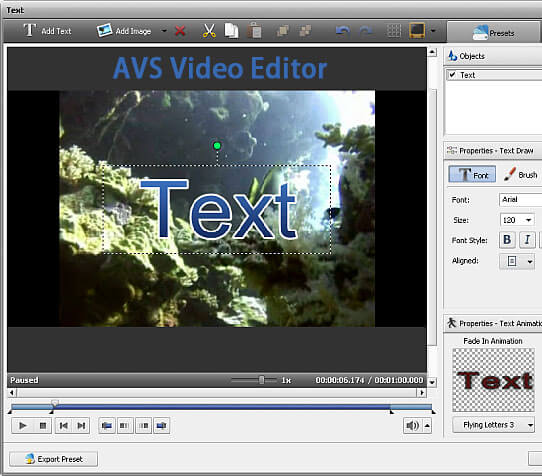
Task: Click the Paused status label
Action: [x=24, y=380]
